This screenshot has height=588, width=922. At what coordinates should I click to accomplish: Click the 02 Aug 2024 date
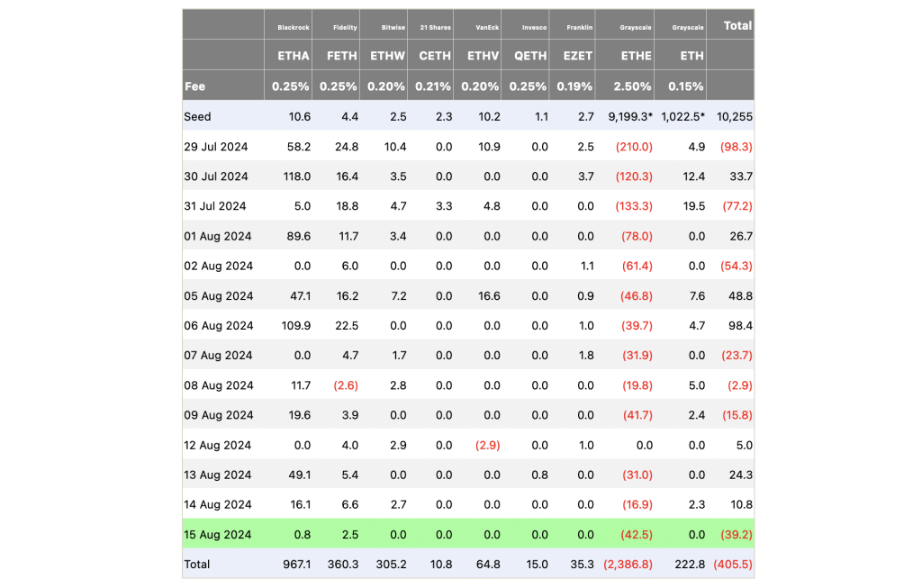[219, 266]
